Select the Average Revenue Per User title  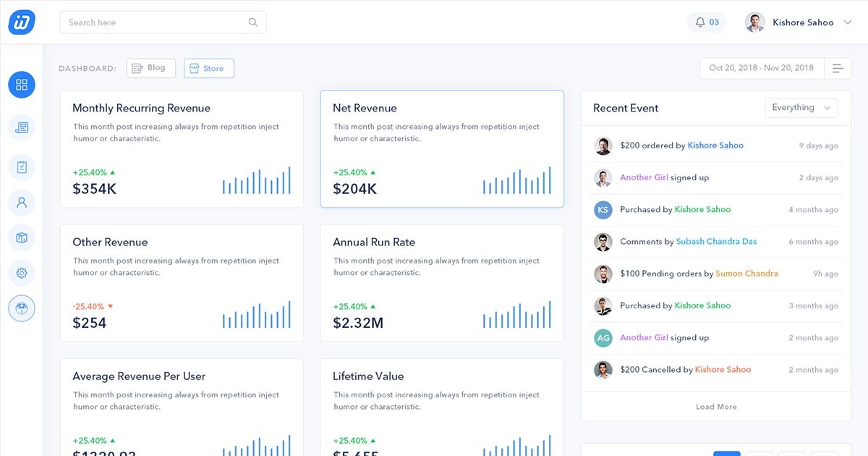(139, 376)
